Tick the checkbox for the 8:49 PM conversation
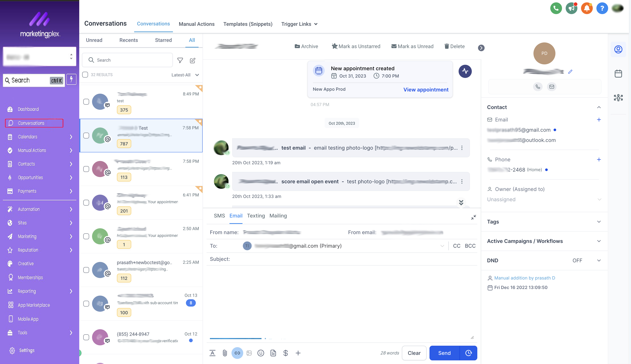 pos(86,102)
